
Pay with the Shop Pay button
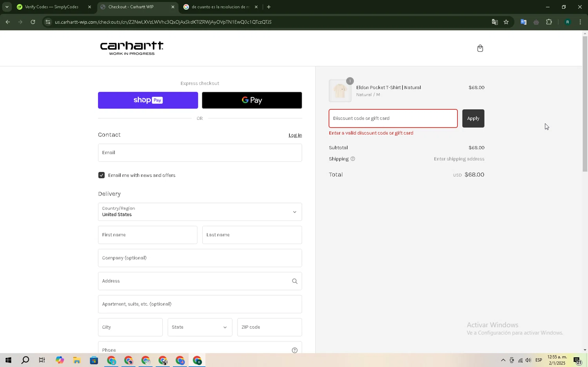click(148, 100)
